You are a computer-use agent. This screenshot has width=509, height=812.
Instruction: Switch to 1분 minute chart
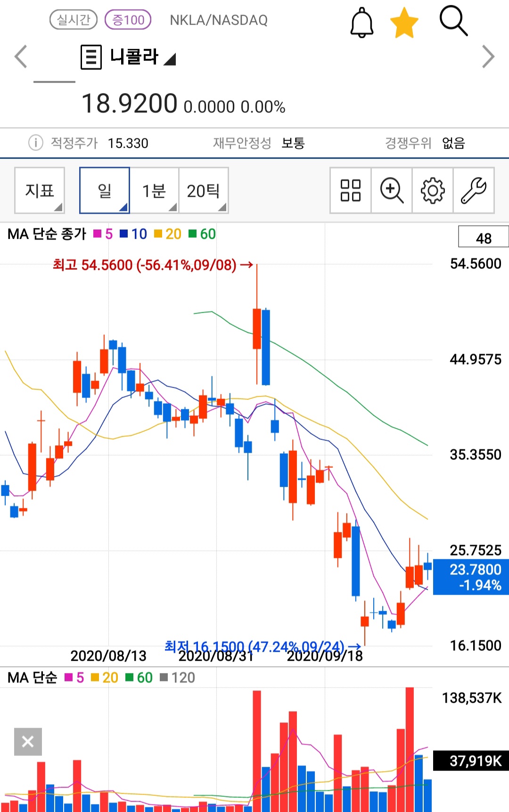(x=154, y=191)
